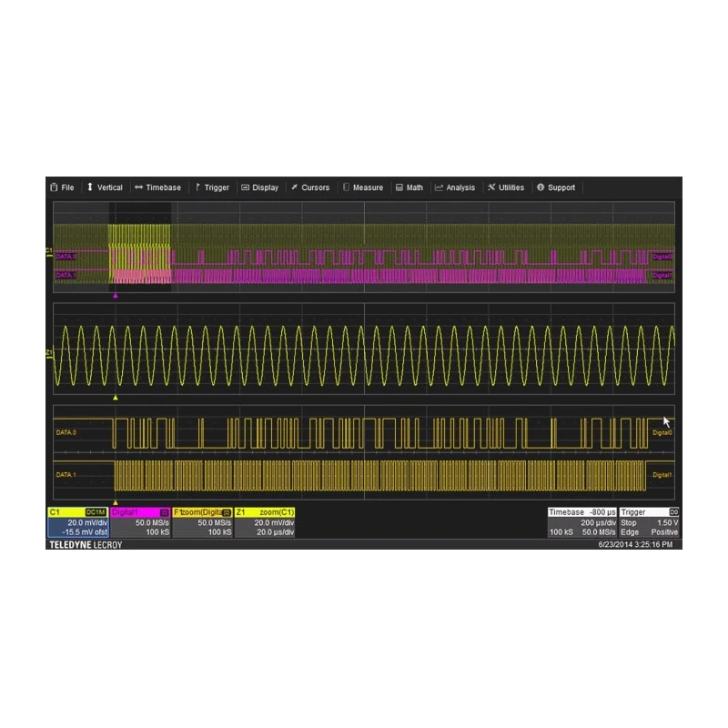Click the 'Edge' trigger type text
This screenshot has width=728, height=728.
pyautogui.click(x=630, y=532)
